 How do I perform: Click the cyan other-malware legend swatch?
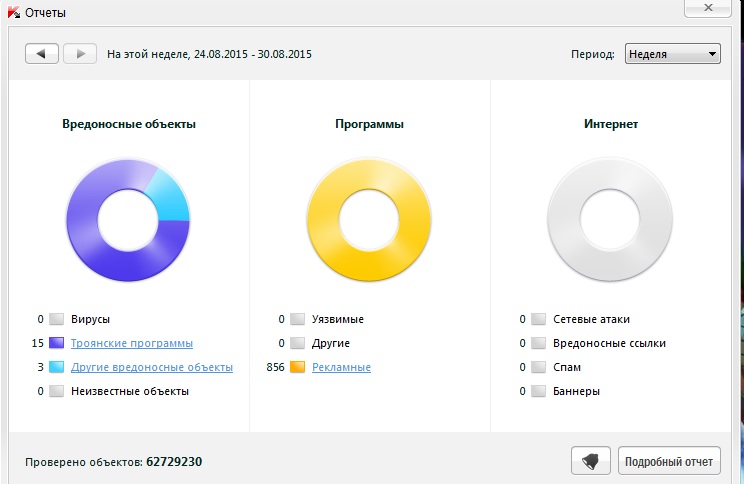57,367
